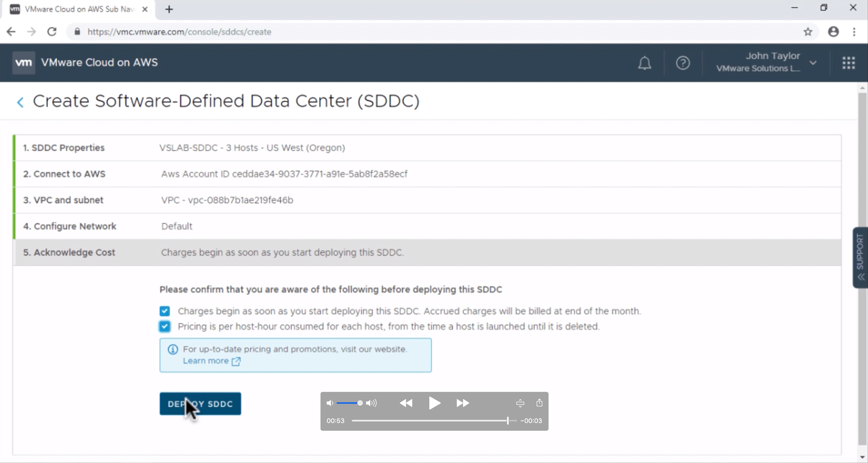Image resolution: width=868 pixels, height=463 pixels.
Task: Toggle the video player size icon
Action: pyautogui.click(x=520, y=403)
